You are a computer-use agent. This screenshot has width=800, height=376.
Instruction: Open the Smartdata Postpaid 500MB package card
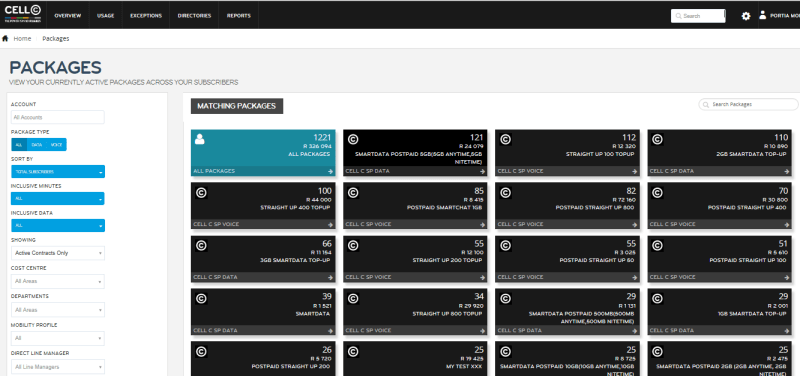(567, 312)
